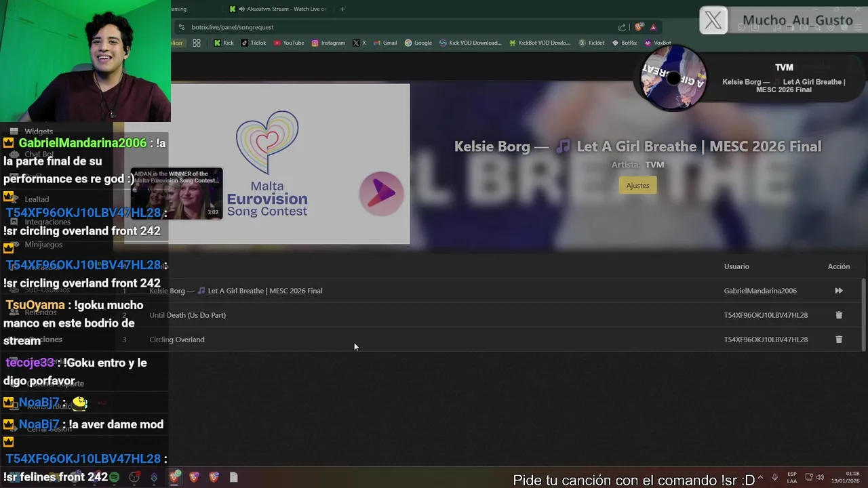The image size is (868, 488).
Task: Open the Kick bookmark
Action: click(x=224, y=43)
